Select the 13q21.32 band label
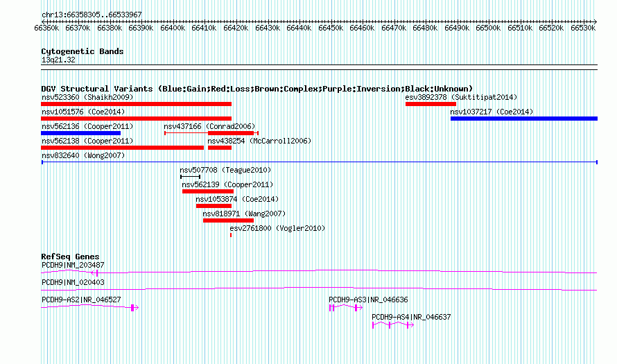 pyautogui.click(x=58, y=60)
